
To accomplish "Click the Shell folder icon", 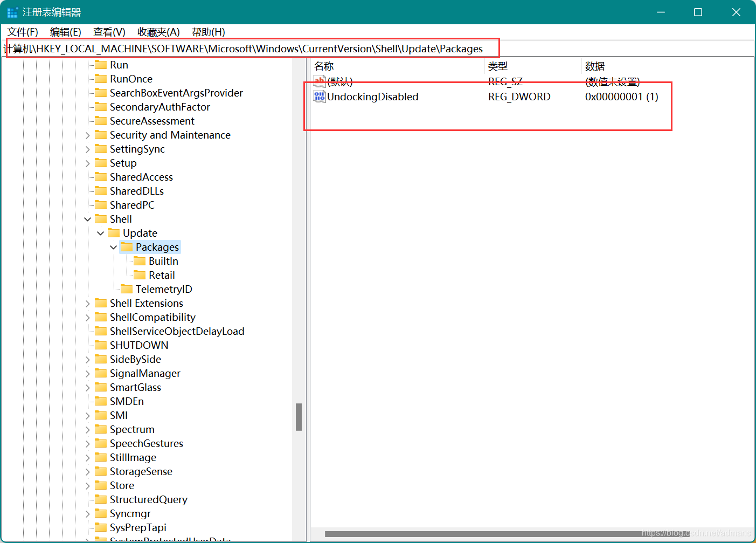I will coord(101,219).
